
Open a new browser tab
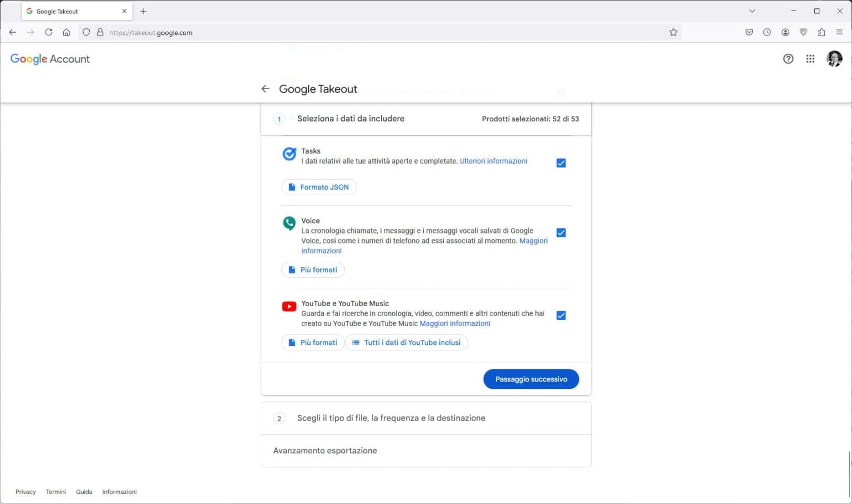pos(143,11)
